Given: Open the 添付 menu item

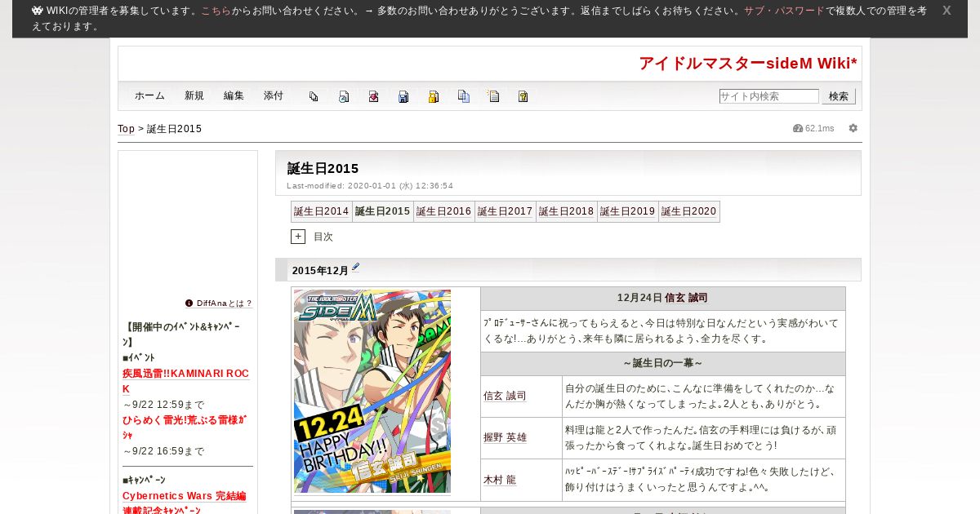Looking at the screenshot, I should (274, 95).
